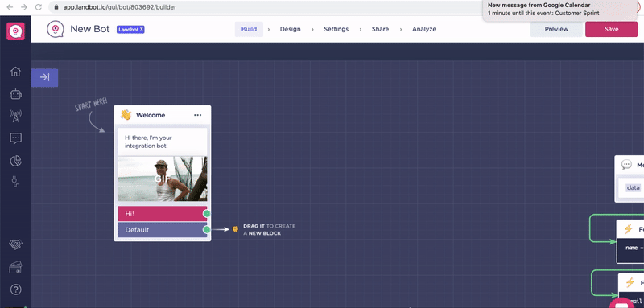
Task: Click the message block speech bubble icon
Action: [626, 165]
